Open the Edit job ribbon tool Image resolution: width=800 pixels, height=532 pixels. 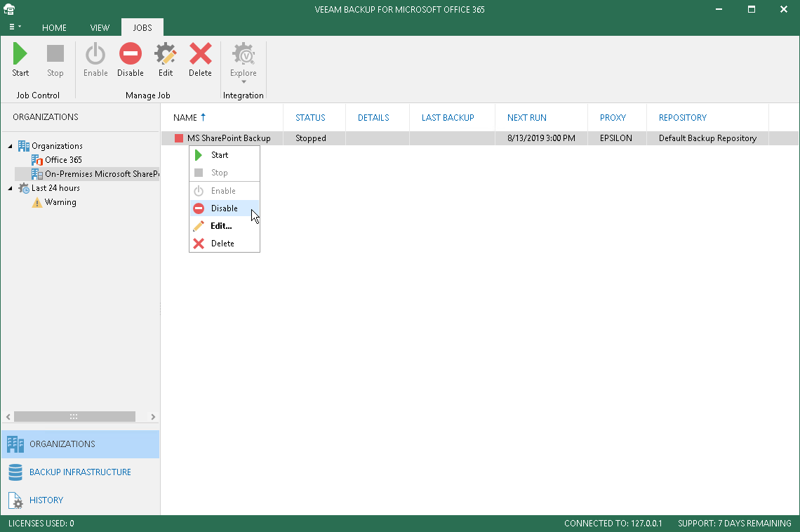166,60
